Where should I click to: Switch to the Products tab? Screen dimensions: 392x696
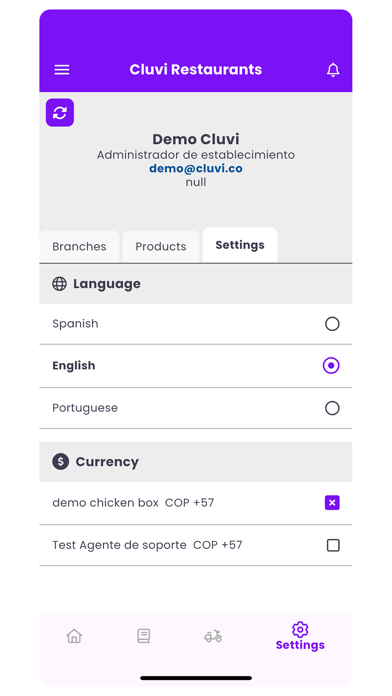[161, 246]
